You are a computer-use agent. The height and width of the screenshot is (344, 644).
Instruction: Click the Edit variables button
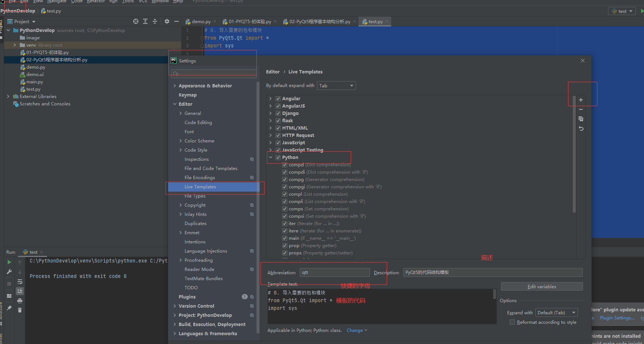[x=542, y=286]
